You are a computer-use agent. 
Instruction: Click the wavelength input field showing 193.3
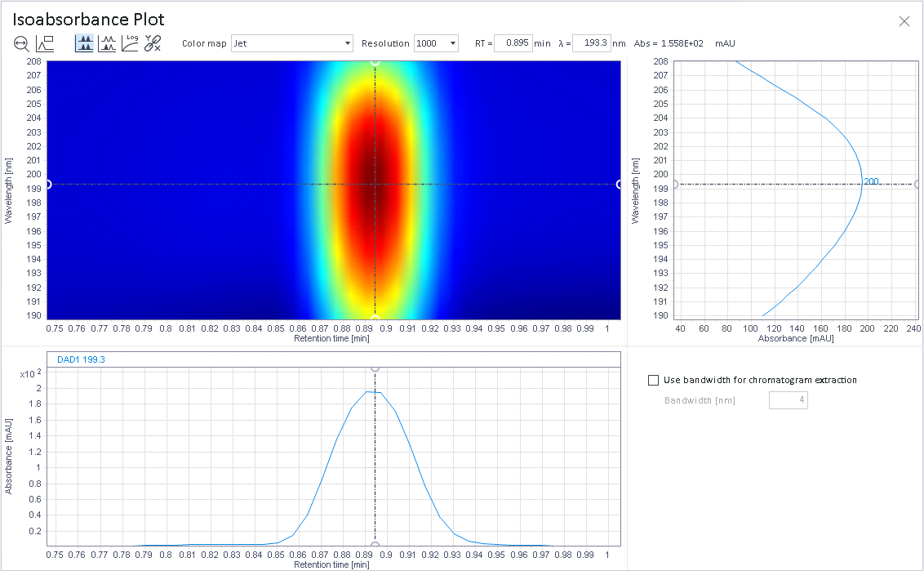591,43
